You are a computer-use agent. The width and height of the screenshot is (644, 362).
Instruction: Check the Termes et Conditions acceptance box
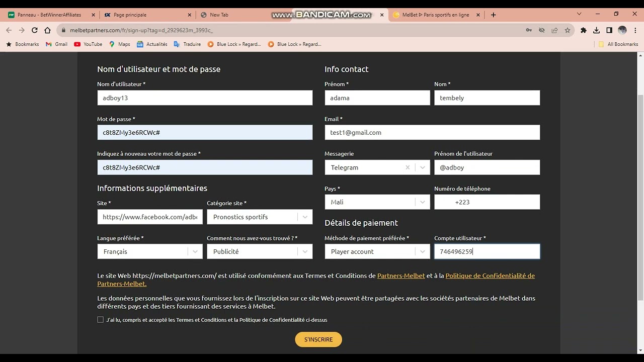(x=100, y=320)
